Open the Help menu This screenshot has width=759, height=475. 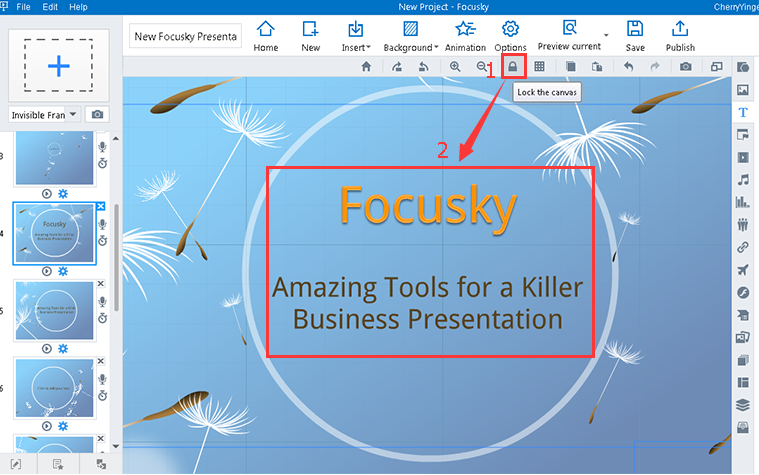78,7
